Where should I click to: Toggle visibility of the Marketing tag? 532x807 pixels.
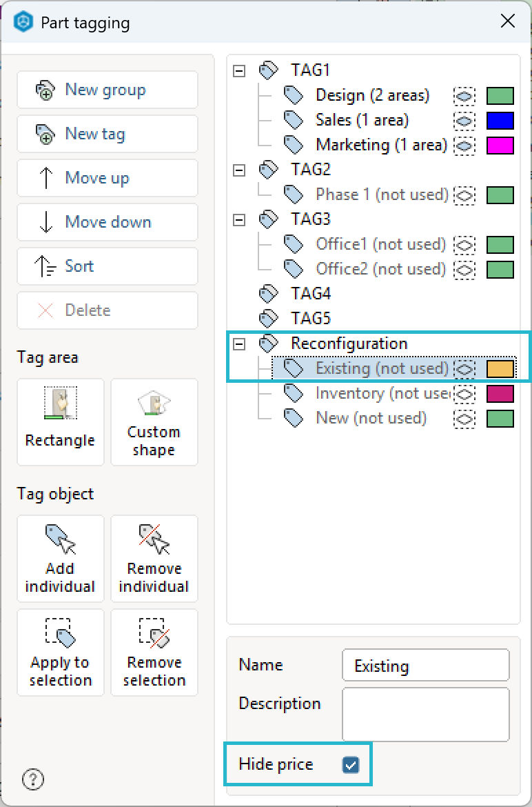(464, 146)
